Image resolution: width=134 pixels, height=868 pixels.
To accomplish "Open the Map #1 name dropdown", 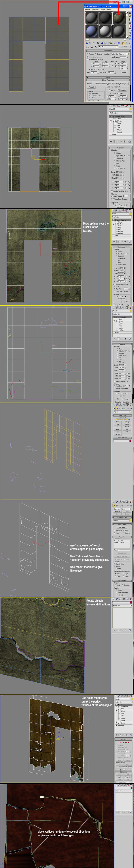I will [x=108, y=47].
